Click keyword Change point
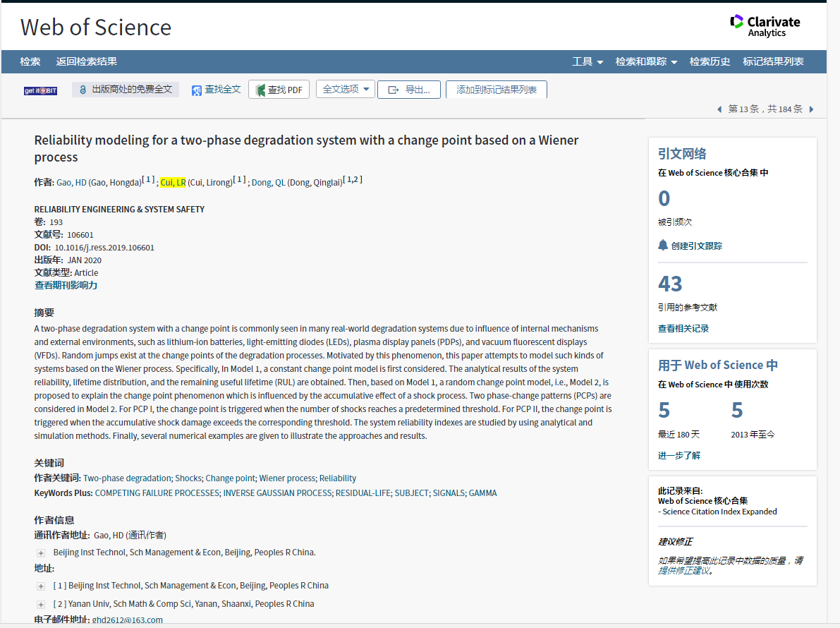The image size is (840, 628). click(x=231, y=478)
